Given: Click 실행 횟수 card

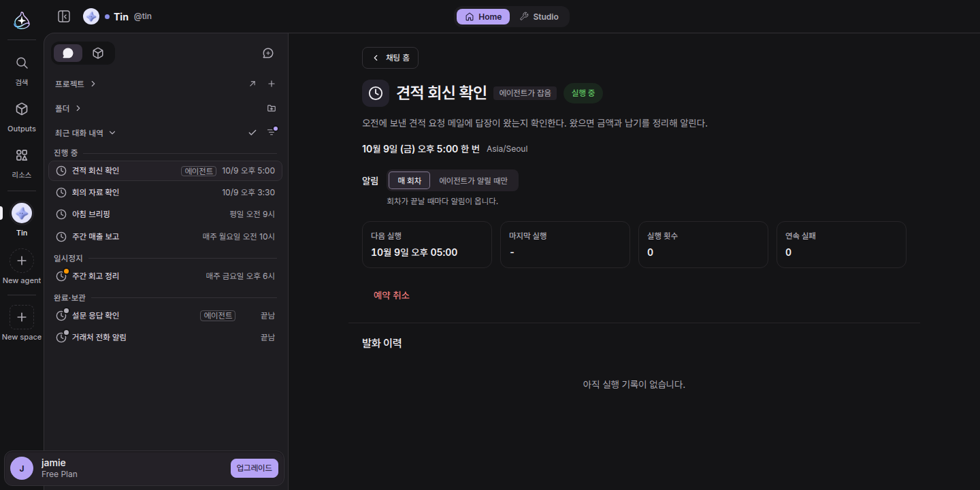Looking at the screenshot, I should 703,244.
